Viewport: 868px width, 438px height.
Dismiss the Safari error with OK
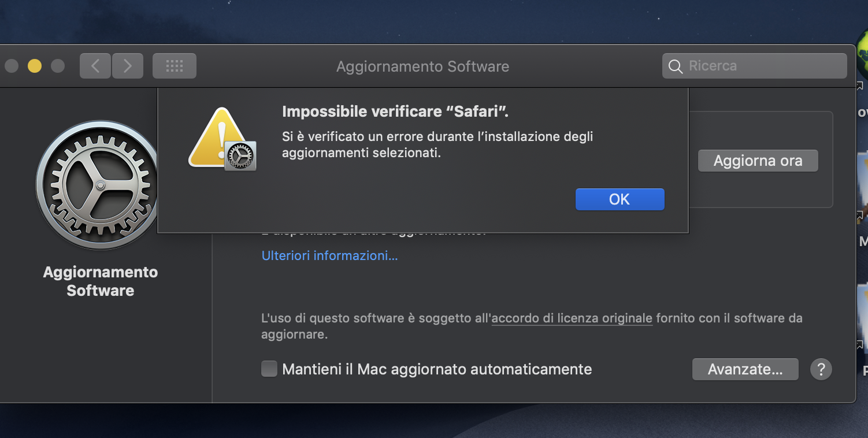[x=620, y=199]
